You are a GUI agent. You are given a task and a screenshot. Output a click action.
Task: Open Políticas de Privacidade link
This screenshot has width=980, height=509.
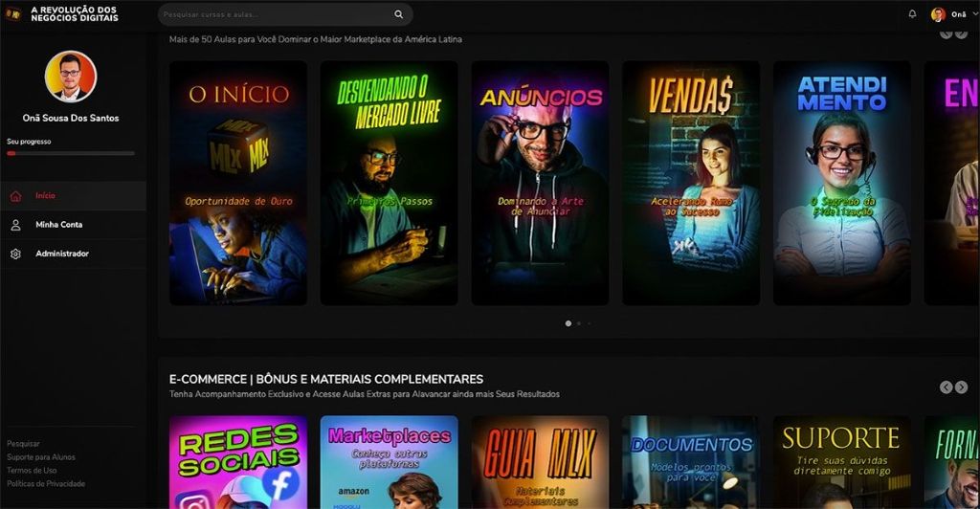click(46, 484)
